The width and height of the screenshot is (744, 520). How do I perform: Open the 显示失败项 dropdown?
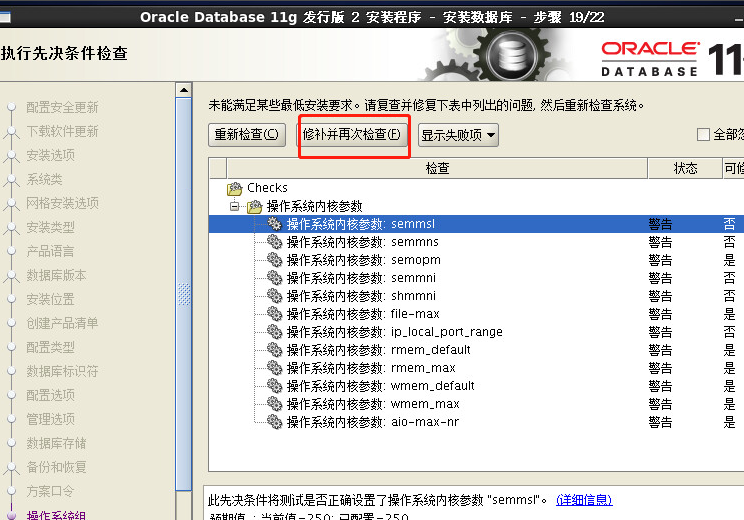pos(458,135)
